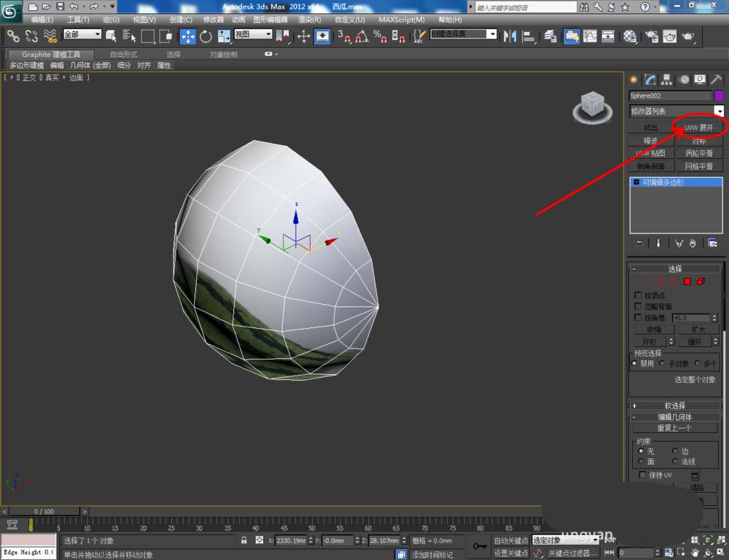
Task: Expand the 软选择 rollout
Action: 675,405
